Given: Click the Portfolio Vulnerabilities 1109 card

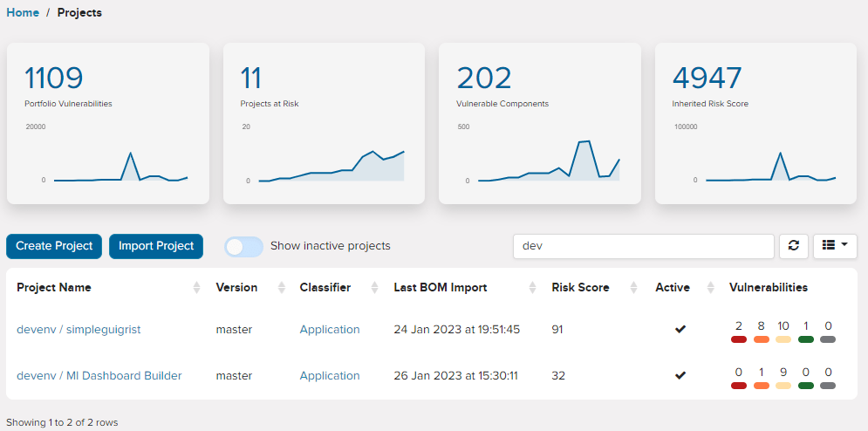Looking at the screenshot, I should [108, 124].
